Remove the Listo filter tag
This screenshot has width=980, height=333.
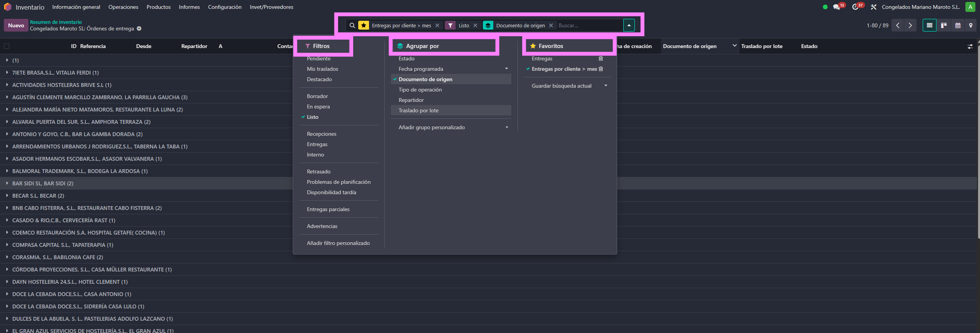[475, 25]
